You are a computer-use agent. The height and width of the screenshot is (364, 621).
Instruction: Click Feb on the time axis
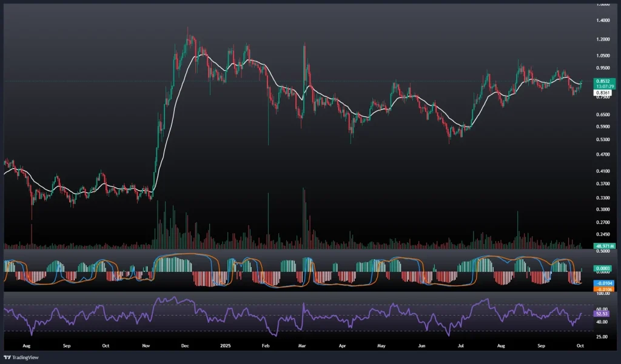[x=264, y=346]
